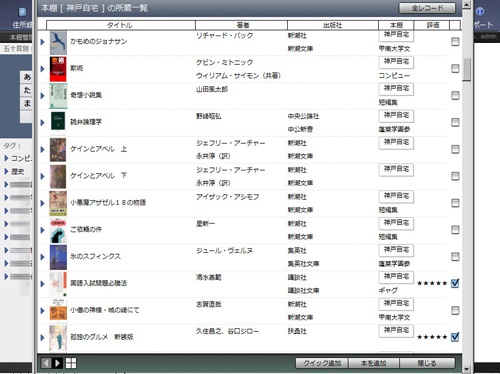Image resolution: width=500 pixels, height=374 pixels.
Task: Open the blue info icon above サポート
Action: [x=480, y=12]
